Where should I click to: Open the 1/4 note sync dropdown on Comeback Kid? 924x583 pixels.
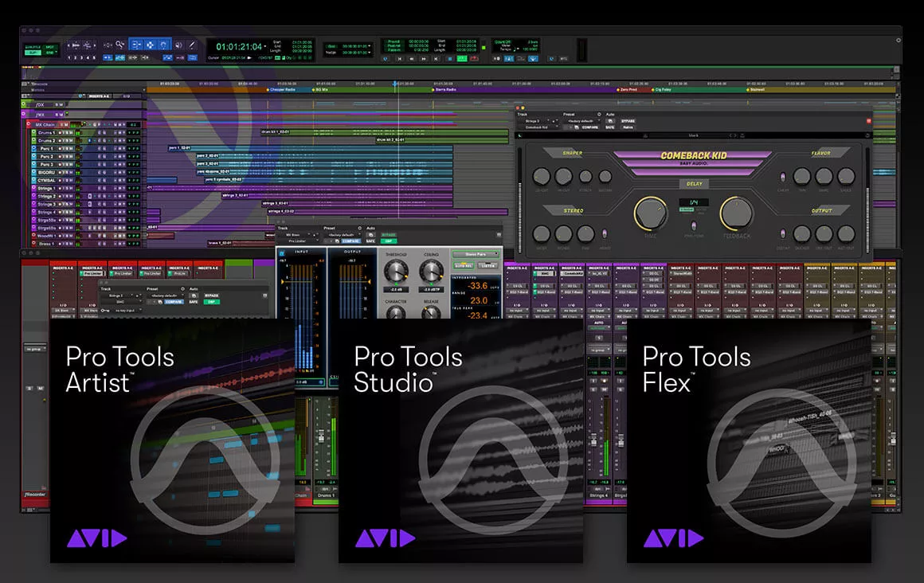click(x=695, y=202)
